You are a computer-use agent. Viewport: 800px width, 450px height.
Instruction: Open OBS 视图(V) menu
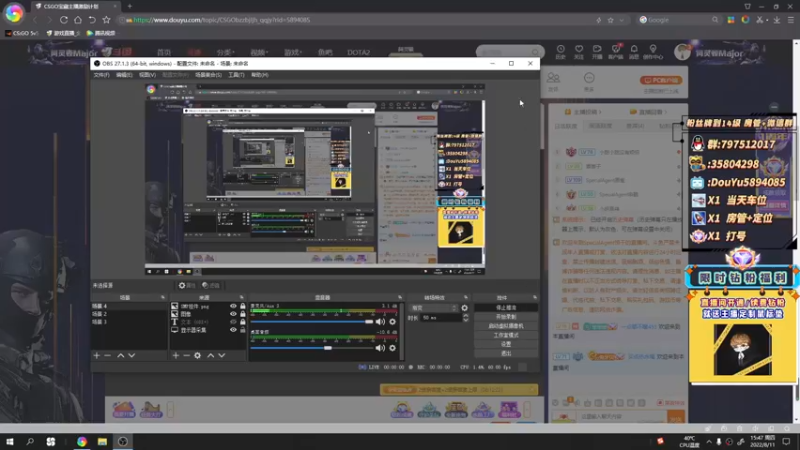tap(147, 75)
